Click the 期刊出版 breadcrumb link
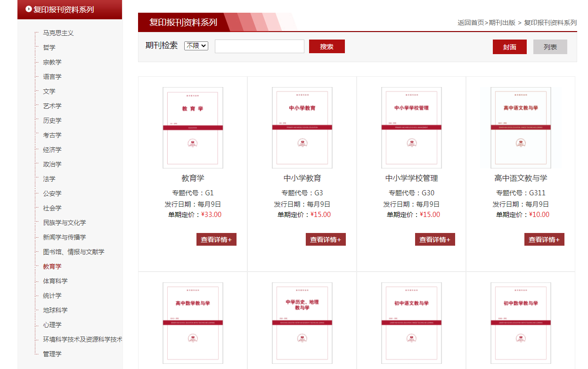Screen dimensions: 588x369 (502, 23)
